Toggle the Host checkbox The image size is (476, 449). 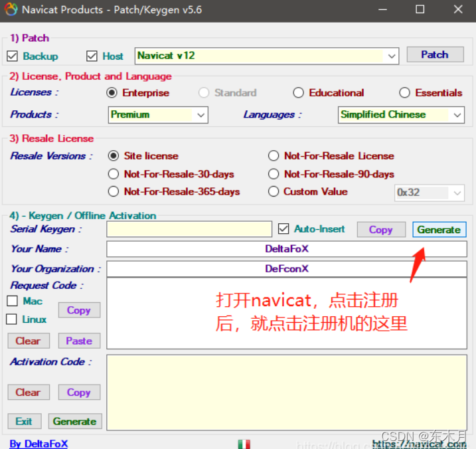click(x=92, y=56)
